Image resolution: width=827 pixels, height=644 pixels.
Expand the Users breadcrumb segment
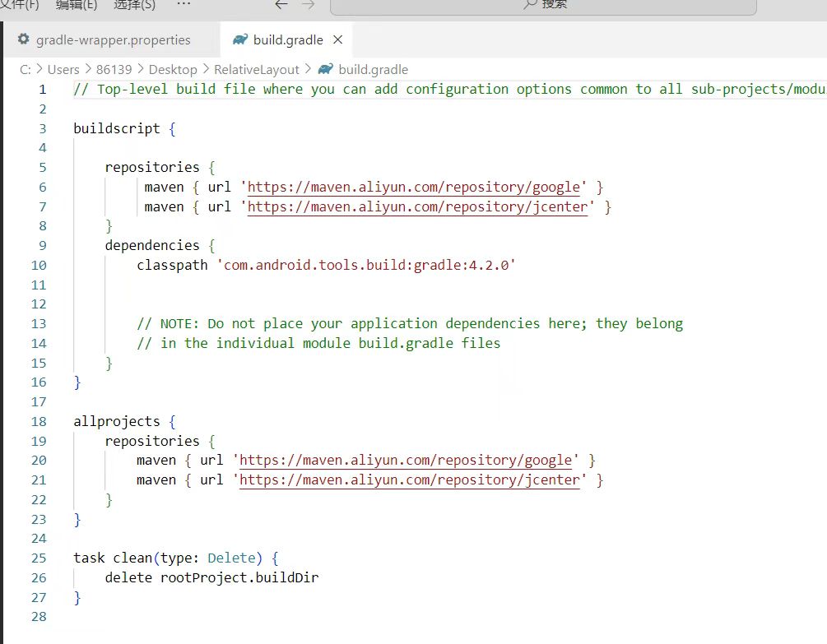pyautogui.click(x=63, y=69)
